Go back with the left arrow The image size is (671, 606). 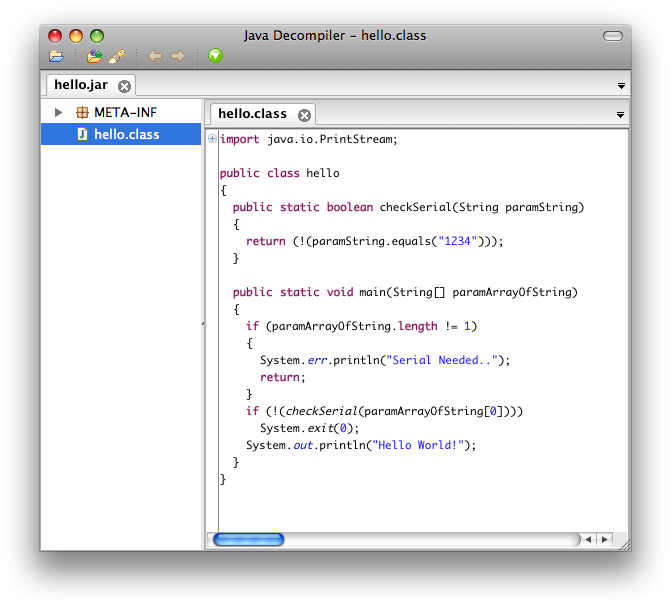[x=155, y=56]
